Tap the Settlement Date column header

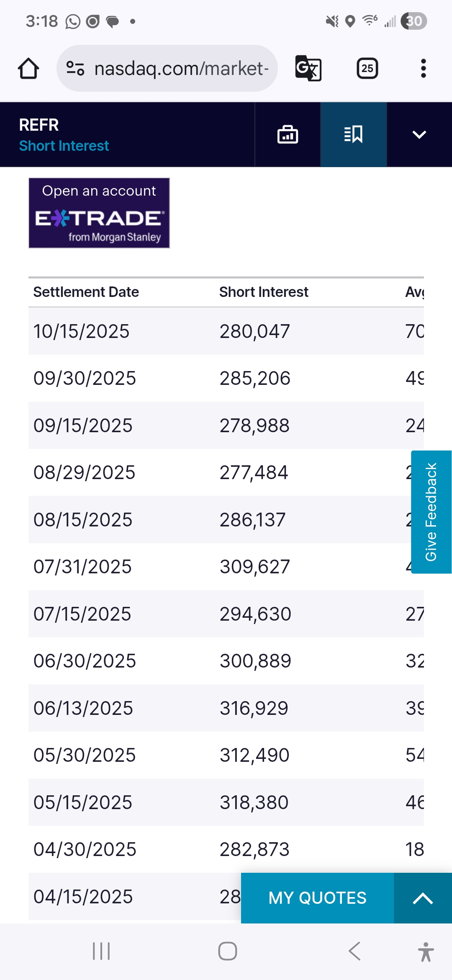[x=86, y=292]
